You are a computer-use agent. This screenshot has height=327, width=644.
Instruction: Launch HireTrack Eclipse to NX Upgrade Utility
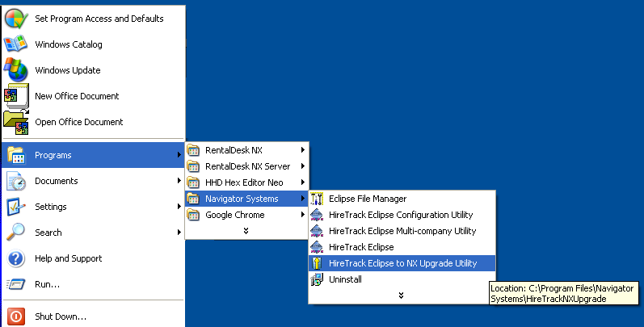[x=402, y=263]
